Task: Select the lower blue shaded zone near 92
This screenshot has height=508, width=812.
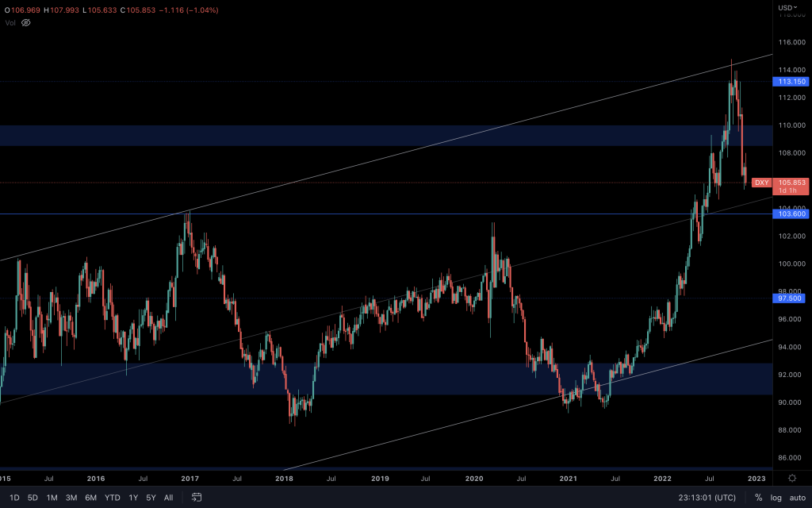Action: (x=386, y=379)
